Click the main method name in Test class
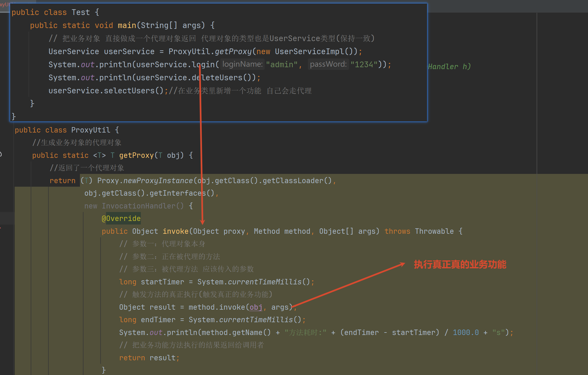The width and height of the screenshot is (588, 375). pos(127,25)
